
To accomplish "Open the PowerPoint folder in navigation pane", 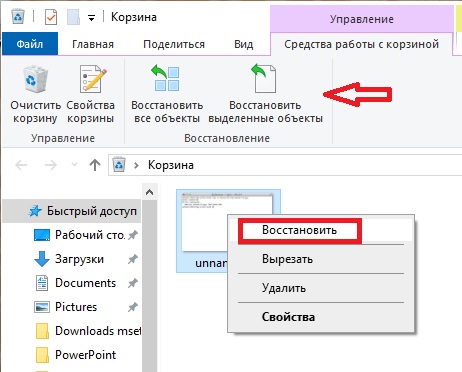I will (x=76, y=355).
